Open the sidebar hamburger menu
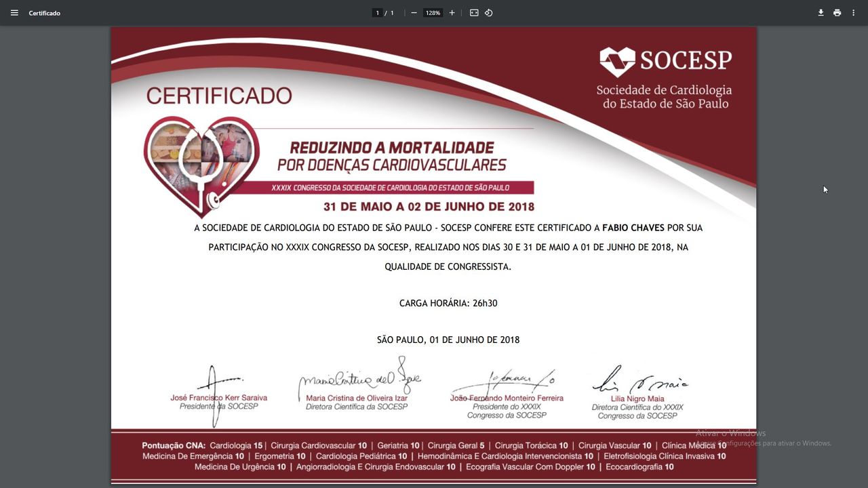 14,13
